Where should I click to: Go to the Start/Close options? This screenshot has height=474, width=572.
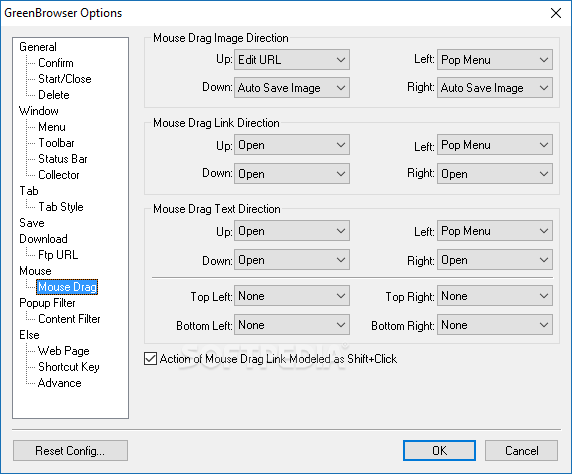[65, 79]
